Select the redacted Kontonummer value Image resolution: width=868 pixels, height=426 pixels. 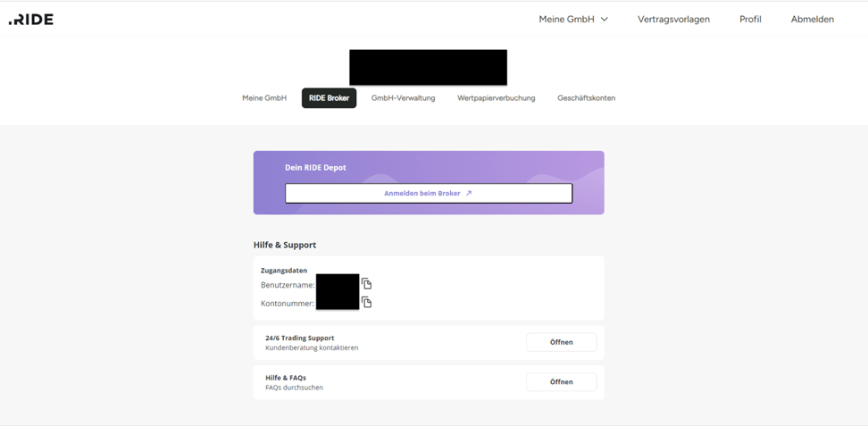[338, 302]
